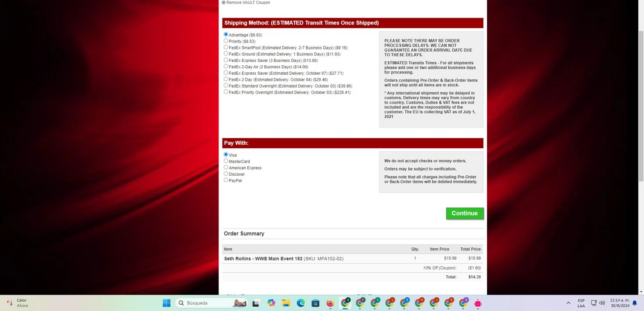The width and height of the screenshot is (644, 311).
Task: Expand hidden system tray icons chevron
Action: 568,303
